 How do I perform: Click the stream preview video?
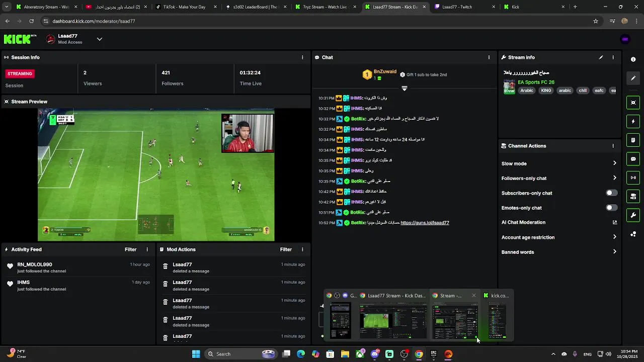coord(156,174)
